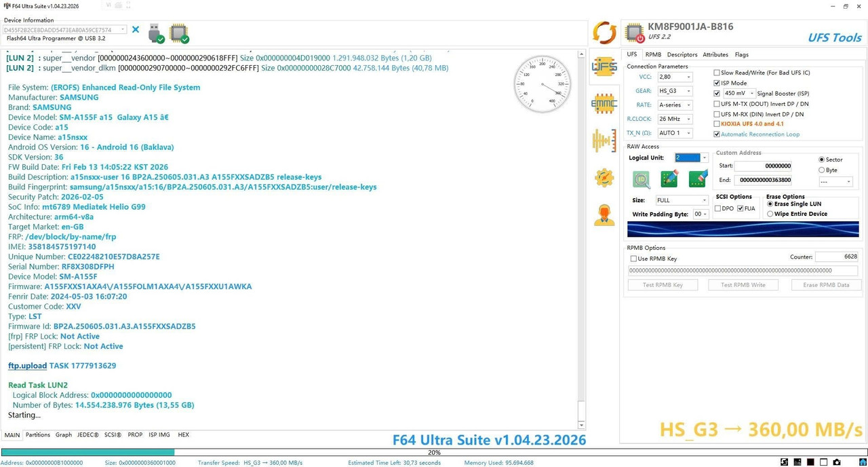Toggle Automatic Reconnection Loop checkbox
Image resolution: width=868 pixels, height=467 pixels.
tap(717, 134)
